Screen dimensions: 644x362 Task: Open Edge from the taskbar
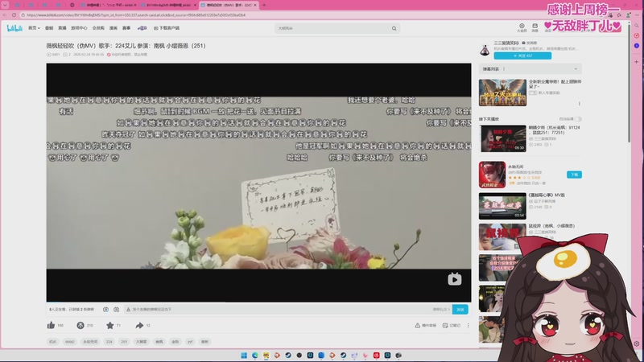pyautogui.click(x=255, y=356)
